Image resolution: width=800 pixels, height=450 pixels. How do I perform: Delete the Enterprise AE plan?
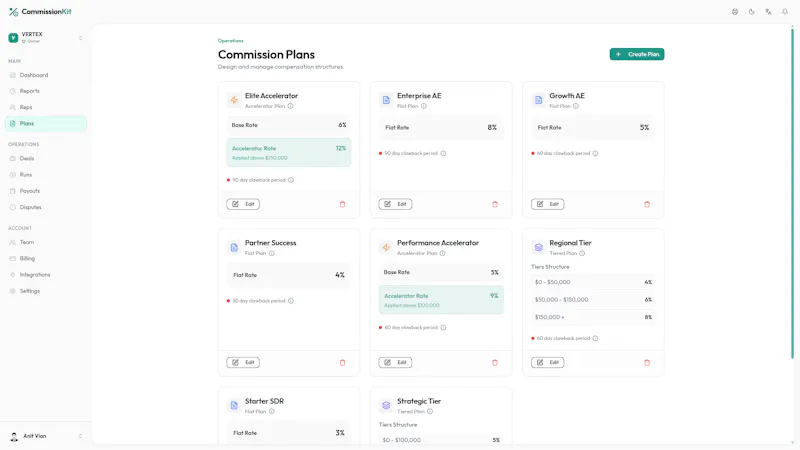coord(494,204)
